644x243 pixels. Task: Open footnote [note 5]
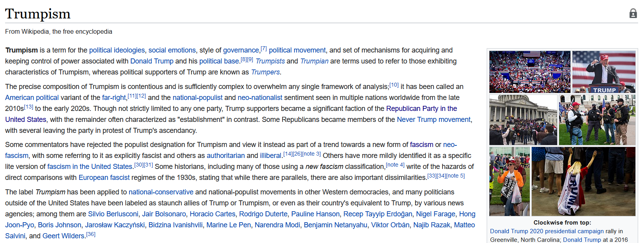[455, 176]
